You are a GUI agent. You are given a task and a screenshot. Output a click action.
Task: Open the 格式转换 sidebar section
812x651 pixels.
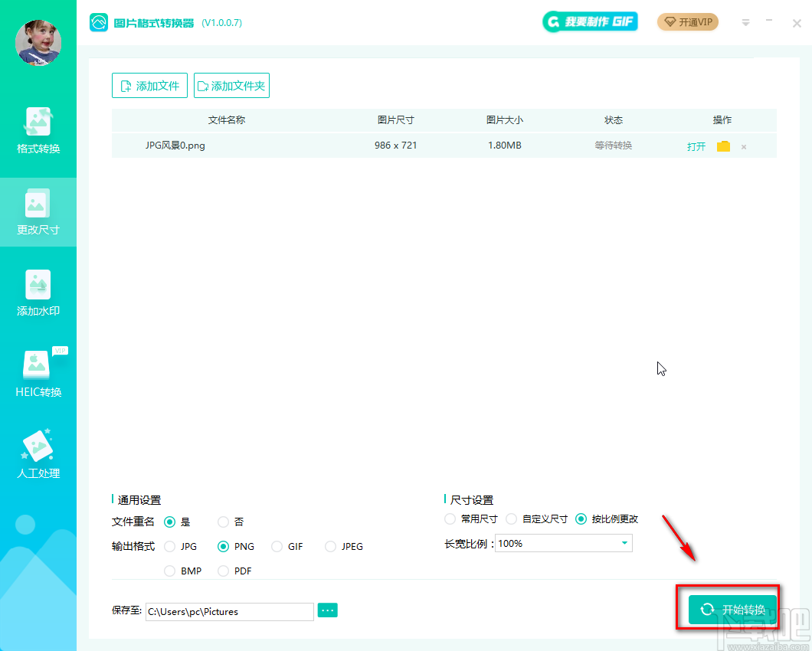click(38, 130)
